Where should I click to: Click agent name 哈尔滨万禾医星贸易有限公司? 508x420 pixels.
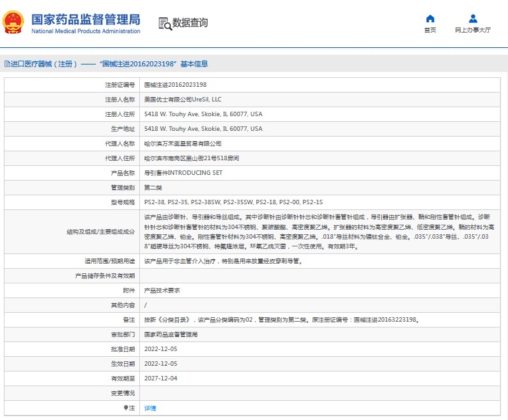tap(183, 144)
